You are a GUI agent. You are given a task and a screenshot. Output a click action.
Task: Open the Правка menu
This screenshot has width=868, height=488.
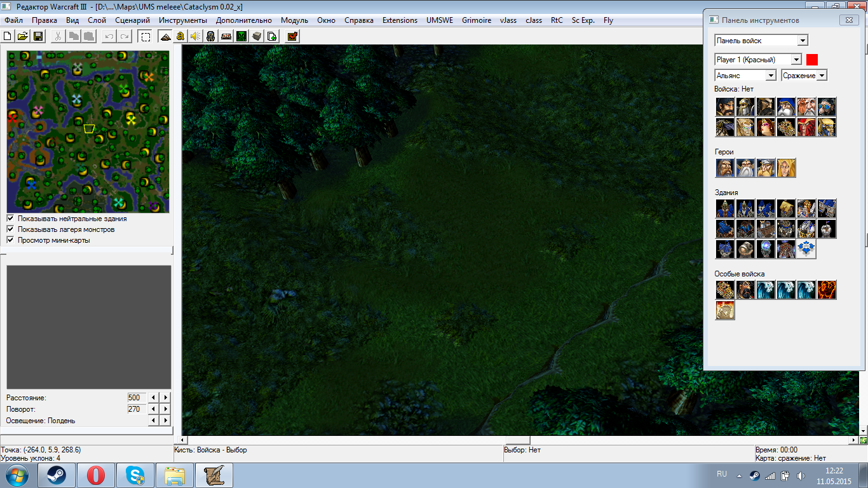[x=44, y=20]
